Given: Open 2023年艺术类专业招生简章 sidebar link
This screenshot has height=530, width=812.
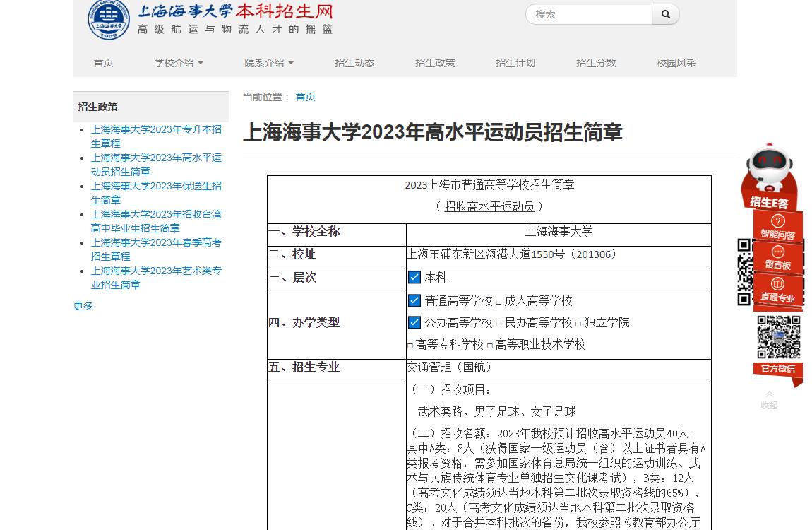Looking at the screenshot, I should pos(156,278).
